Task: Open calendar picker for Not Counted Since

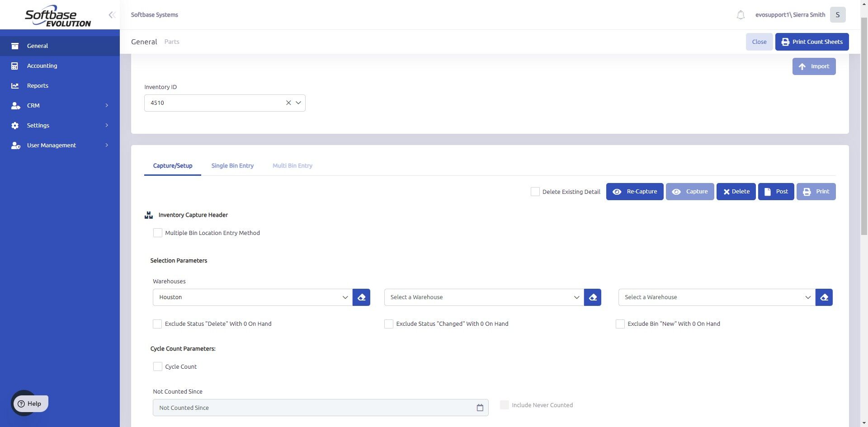Action: pos(480,408)
